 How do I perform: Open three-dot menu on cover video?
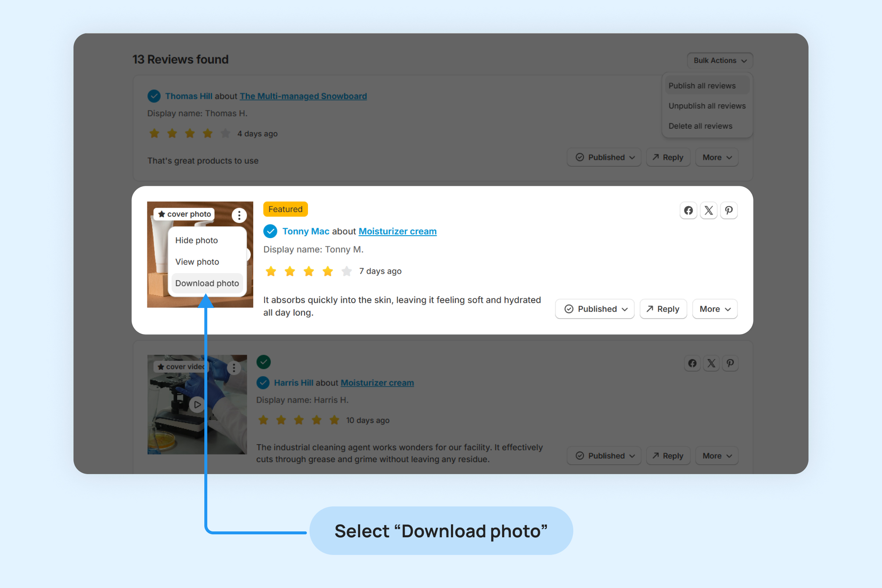[x=234, y=367]
